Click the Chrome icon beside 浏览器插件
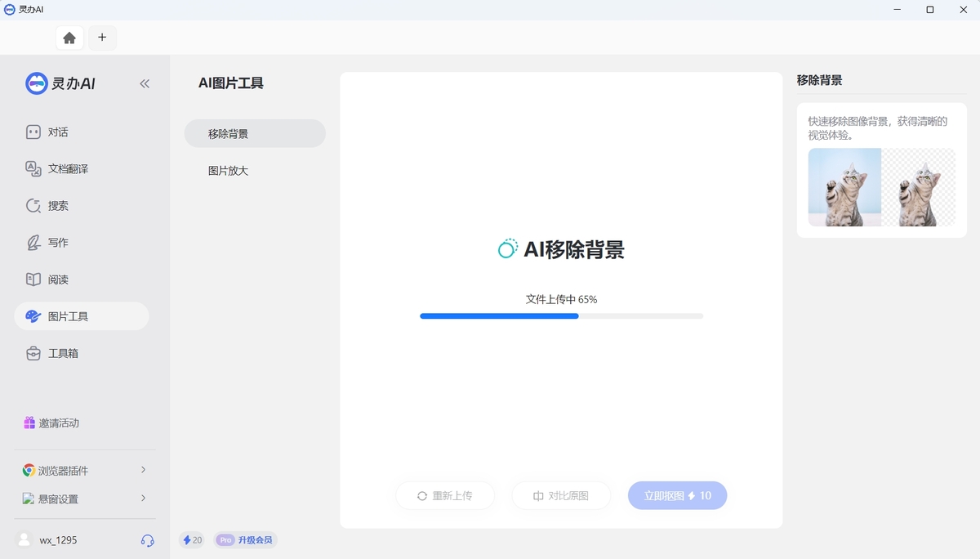 tap(29, 471)
